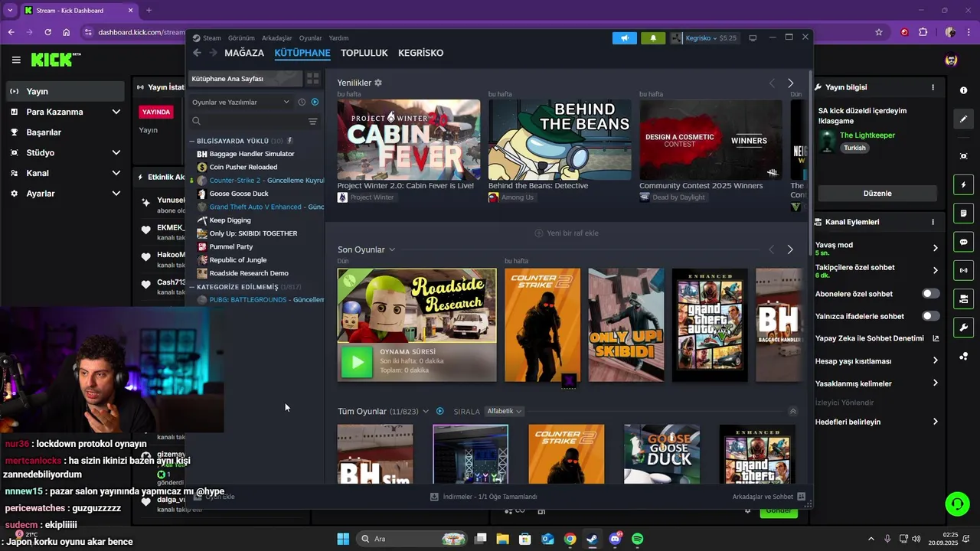This screenshot has height=551, width=980.
Task: Open Kick lightning quick actions icon
Action: pos(963,184)
